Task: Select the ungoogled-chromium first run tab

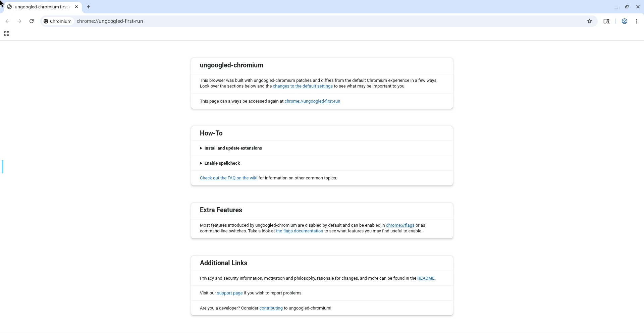Action: 40,7
